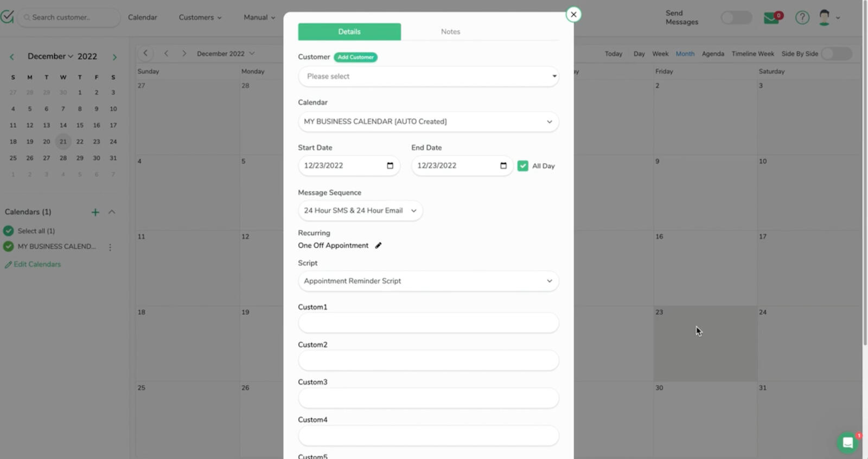
Task: Click three-dot menu beside MY BUSINESS CALENDAR
Action: [110, 247]
